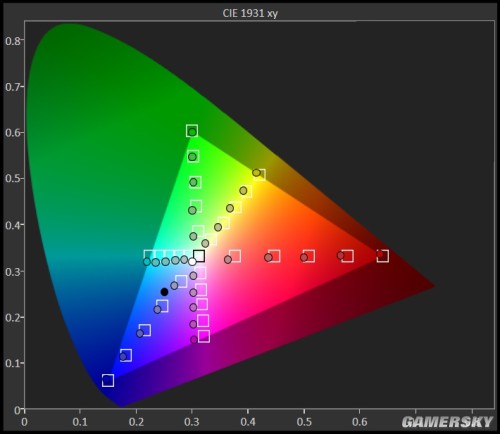Select the least saturated red target square
Screen dimensions: 500x434
(235, 256)
